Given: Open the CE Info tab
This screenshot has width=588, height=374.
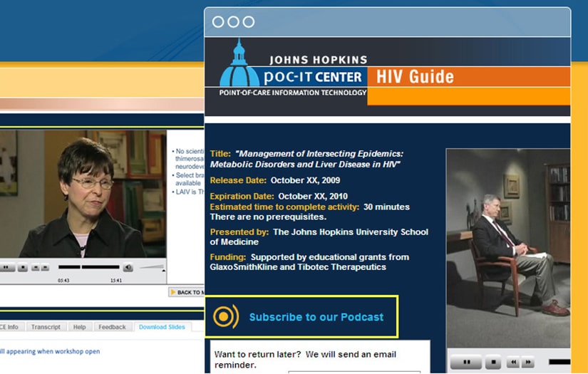Looking at the screenshot, I should 10,327.
